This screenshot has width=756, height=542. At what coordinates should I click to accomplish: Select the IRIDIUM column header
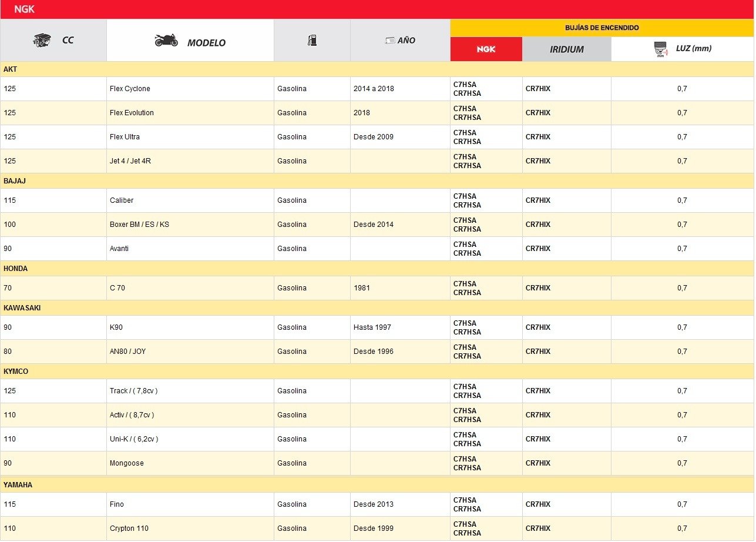click(566, 49)
